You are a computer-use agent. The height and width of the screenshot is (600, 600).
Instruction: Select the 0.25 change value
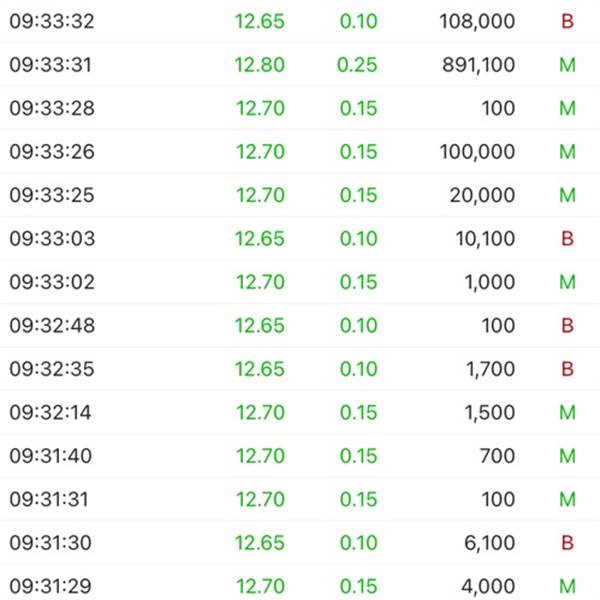(x=359, y=65)
